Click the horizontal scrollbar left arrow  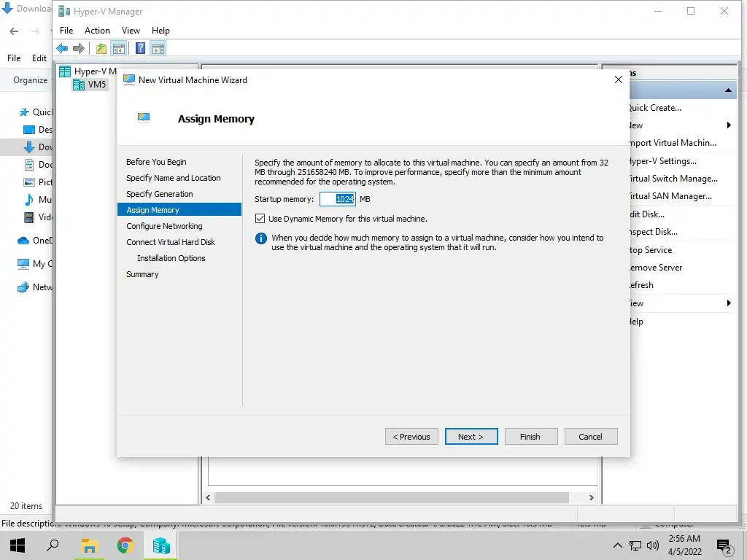coord(208,497)
